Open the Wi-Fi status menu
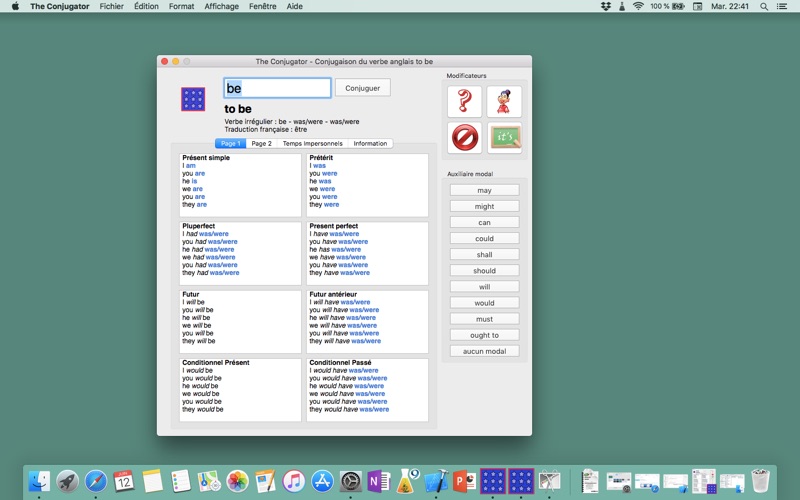The height and width of the screenshot is (500, 800). point(638,6)
